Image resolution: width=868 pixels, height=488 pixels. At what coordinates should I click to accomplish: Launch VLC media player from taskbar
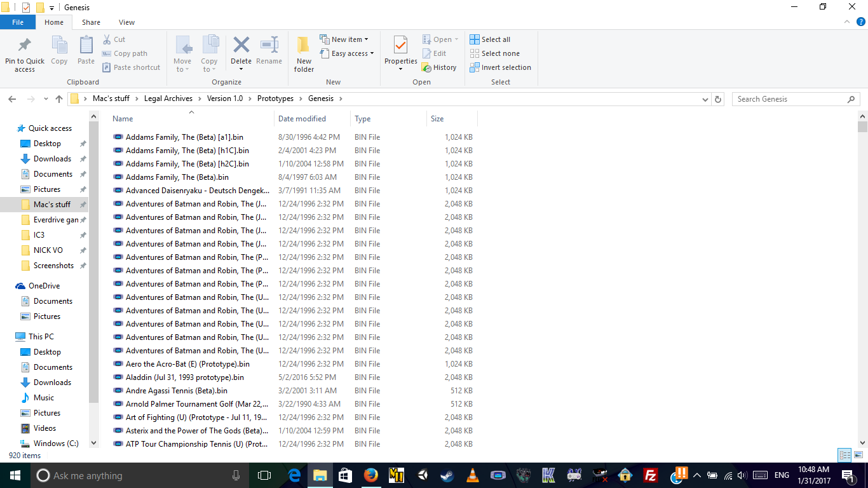click(473, 475)
